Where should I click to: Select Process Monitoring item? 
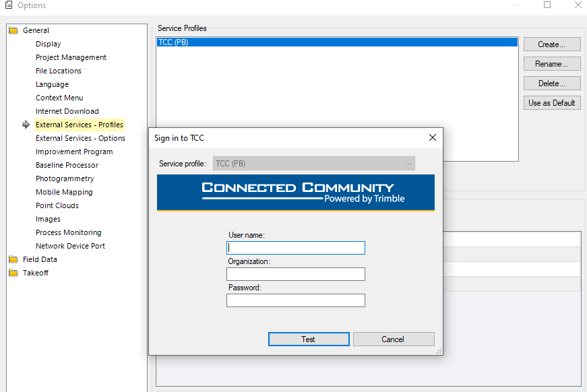click(69, 232)
